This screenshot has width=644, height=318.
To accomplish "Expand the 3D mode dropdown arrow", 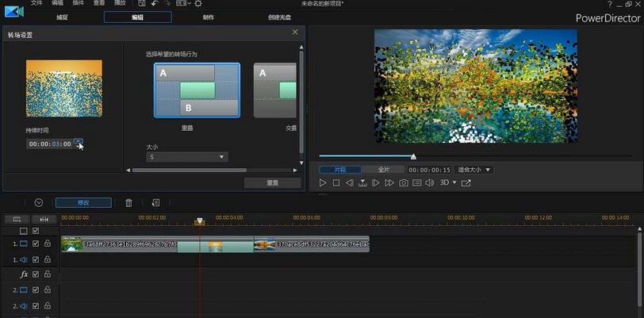I will coord(454,183).
